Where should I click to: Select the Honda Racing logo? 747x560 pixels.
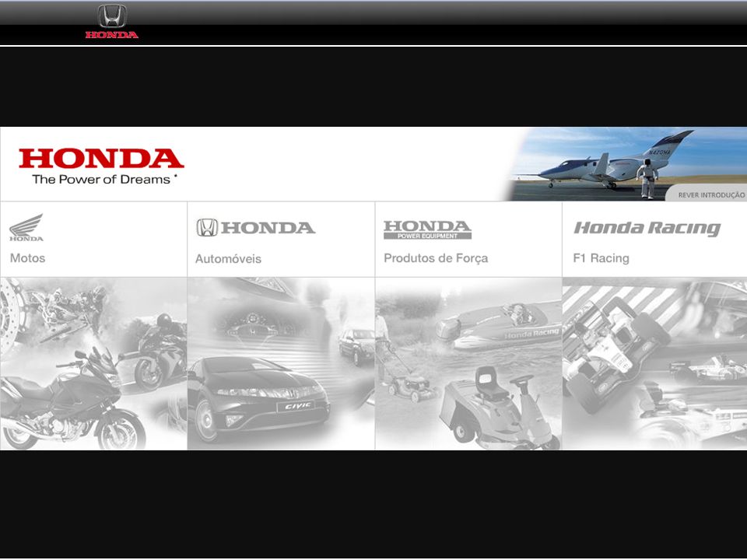click(x=647, y=229)
